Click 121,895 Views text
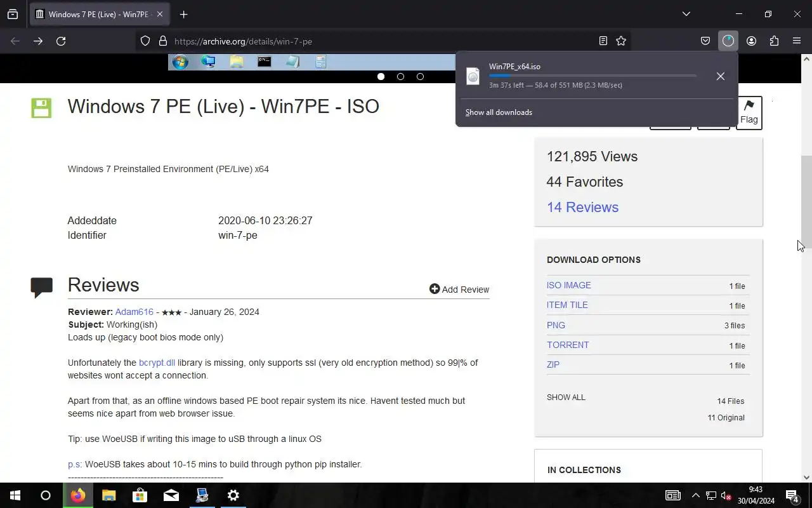Screen dimensions: 812x508 click(592, 156)
